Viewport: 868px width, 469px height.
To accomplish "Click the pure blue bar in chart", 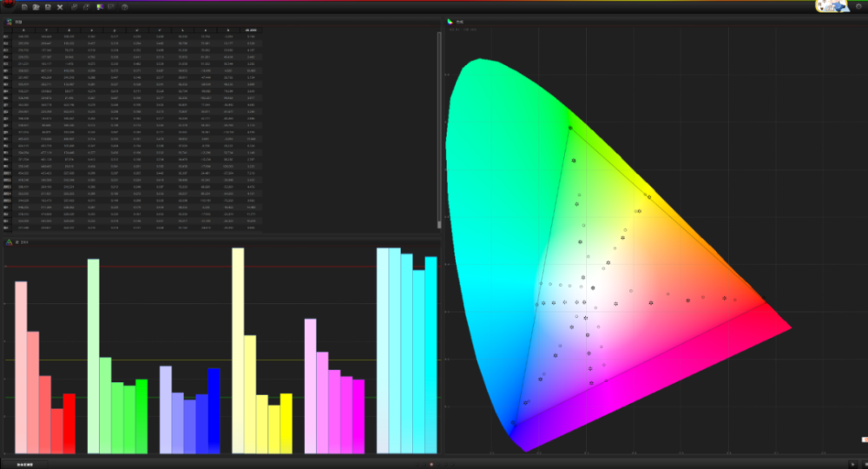I will [214, 410].
